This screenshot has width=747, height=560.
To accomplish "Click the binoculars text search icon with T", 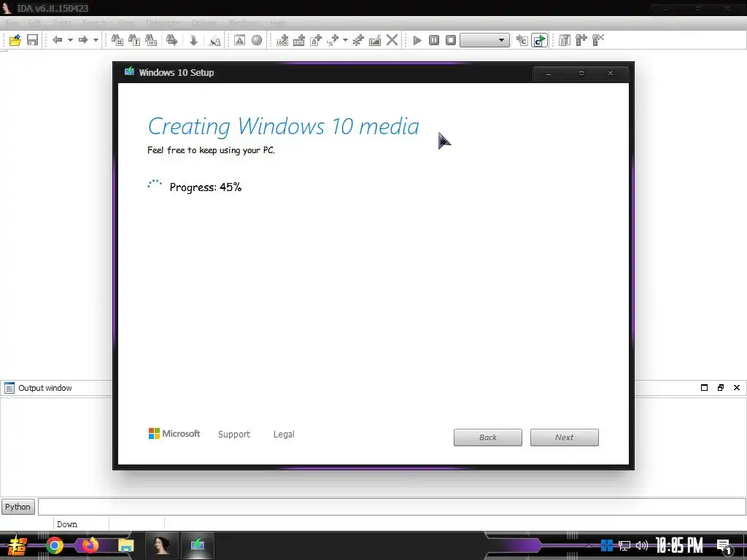I will [134, 40].
